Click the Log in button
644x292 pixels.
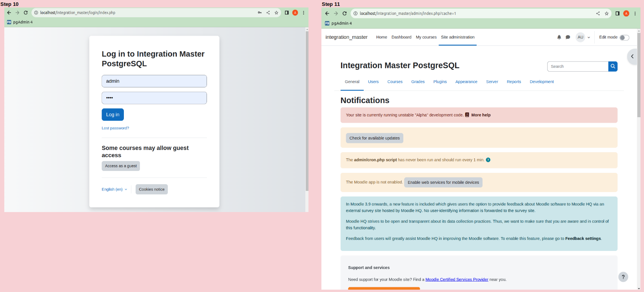112,114
